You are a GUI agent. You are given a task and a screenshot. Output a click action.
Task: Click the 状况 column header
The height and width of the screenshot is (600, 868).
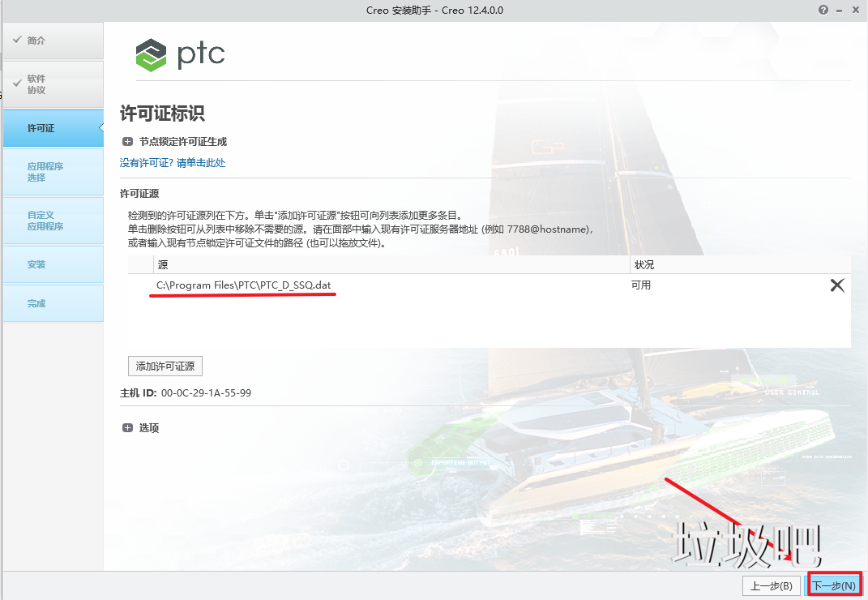(x=740, y=265)
